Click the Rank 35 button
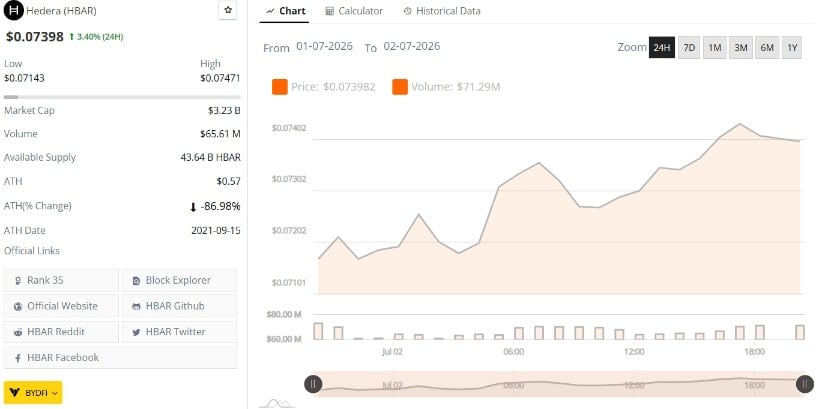Screen dimensions: 825x409 (x=61, y=281)
